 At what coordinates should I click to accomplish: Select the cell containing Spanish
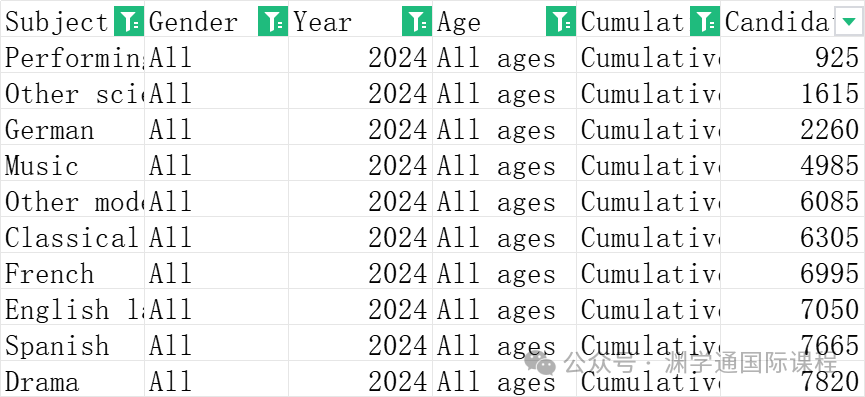(72, 345)
